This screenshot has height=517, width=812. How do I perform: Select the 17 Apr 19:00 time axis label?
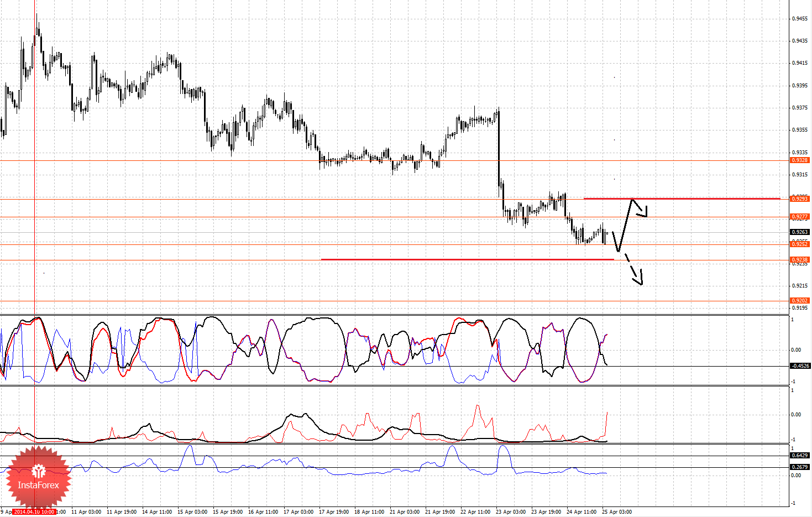[334, 512]
